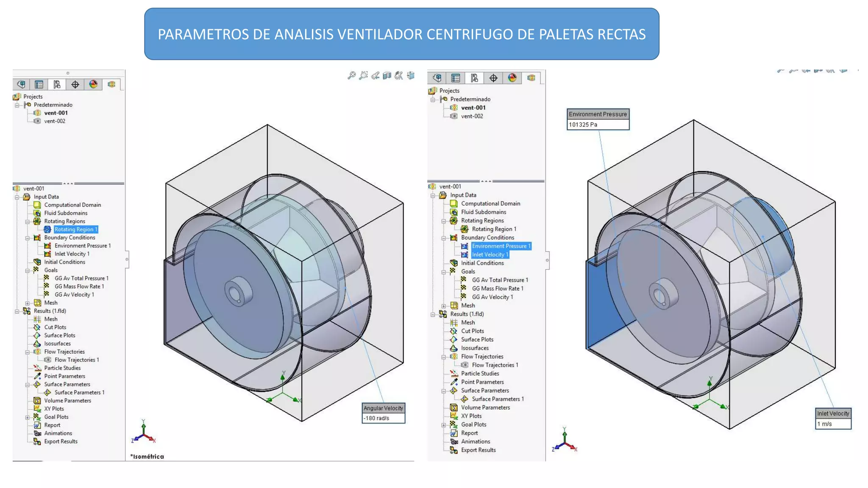This screenshot has width=868, height=488.
Task: Expand the Mesh node under Input Data in left tree
Action: click(x=28, y=303)
